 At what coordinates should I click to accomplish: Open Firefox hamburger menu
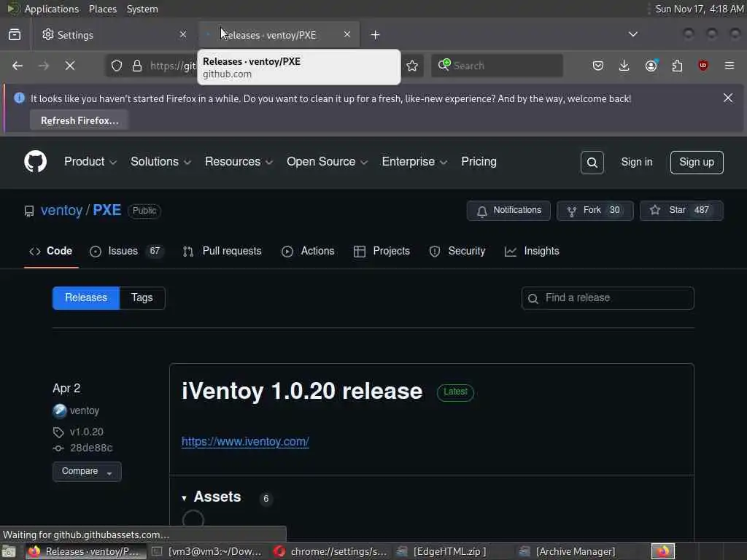pos(729,66)
